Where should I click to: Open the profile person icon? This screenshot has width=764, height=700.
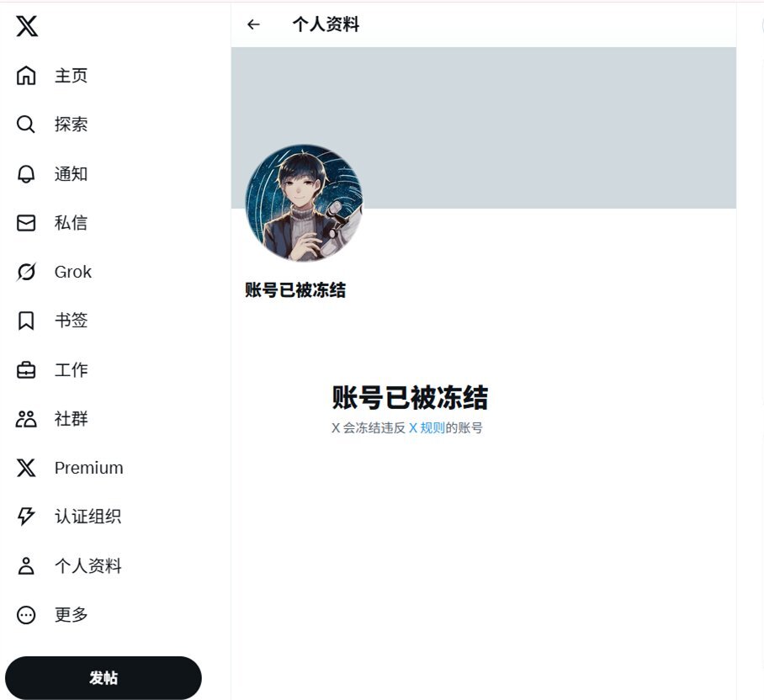(x=26, y=565)
